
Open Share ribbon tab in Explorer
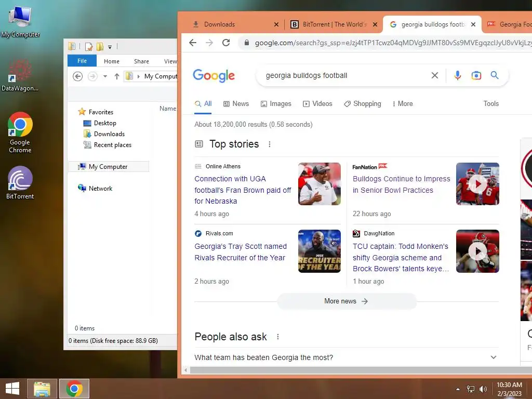[141, 61]
